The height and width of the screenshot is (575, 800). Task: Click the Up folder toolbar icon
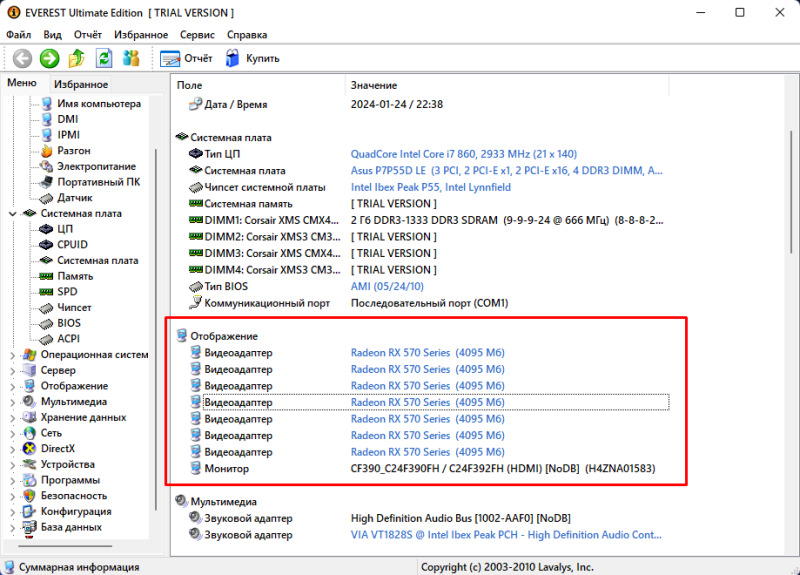(77, 59)
